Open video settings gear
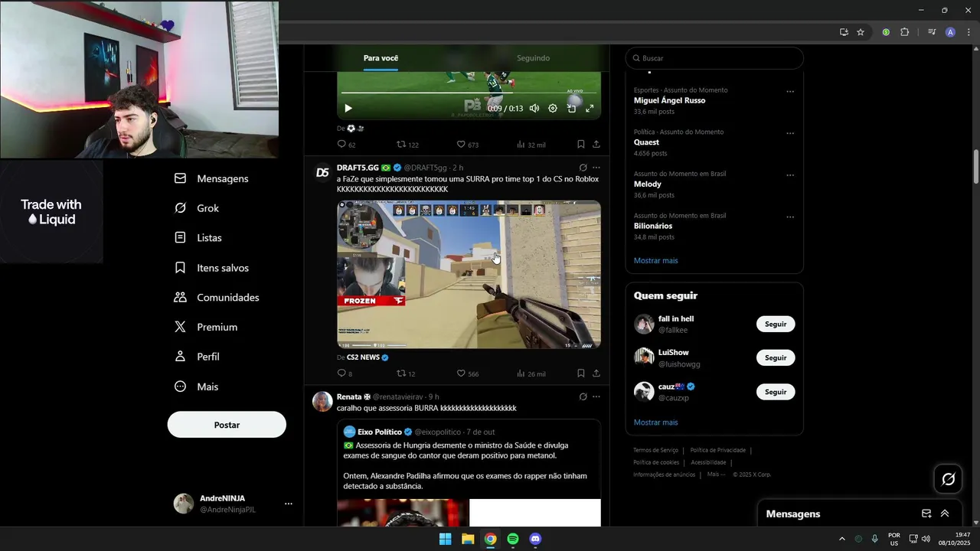This screenshot has width=980, height=551. 553,109
